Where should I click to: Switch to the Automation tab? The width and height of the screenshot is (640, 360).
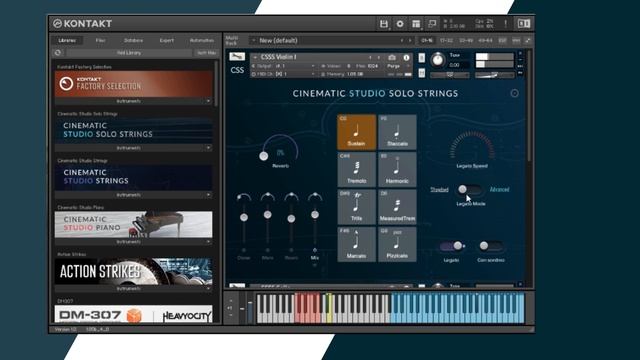coord(202,40)
